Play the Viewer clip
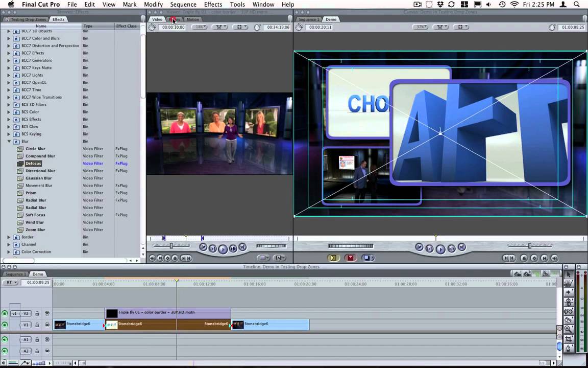Screen dimensions: 588x368 tap(223, 248)
